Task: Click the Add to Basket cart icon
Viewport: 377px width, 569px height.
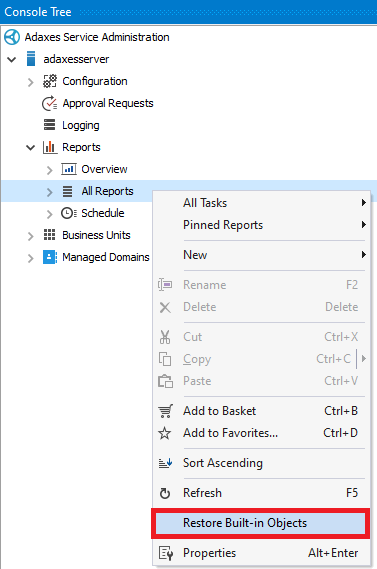Action: click(165, 411)
